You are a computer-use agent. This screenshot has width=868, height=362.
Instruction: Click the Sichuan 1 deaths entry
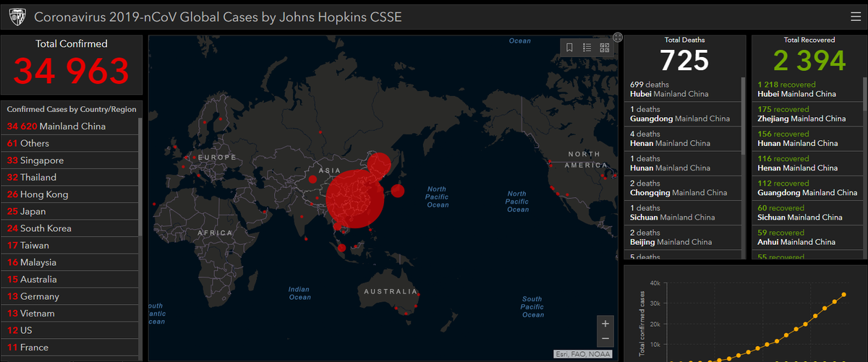(683, 212)
